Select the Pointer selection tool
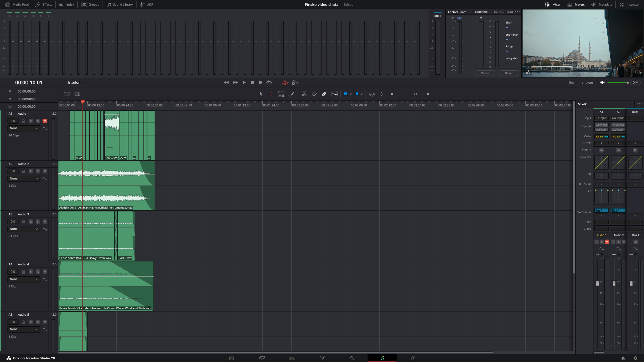 coord(261,94)
